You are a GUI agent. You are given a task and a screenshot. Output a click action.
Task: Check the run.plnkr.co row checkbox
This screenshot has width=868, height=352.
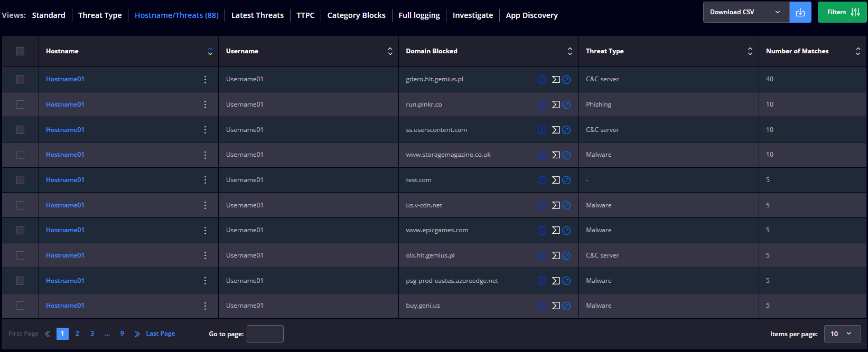[x=20, y=104]
